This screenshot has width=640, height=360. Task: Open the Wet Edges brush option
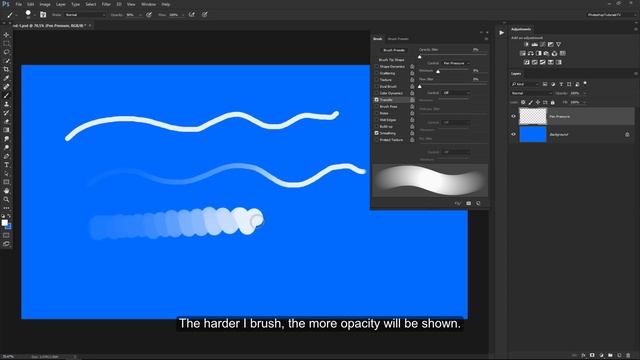pos(388,120)
